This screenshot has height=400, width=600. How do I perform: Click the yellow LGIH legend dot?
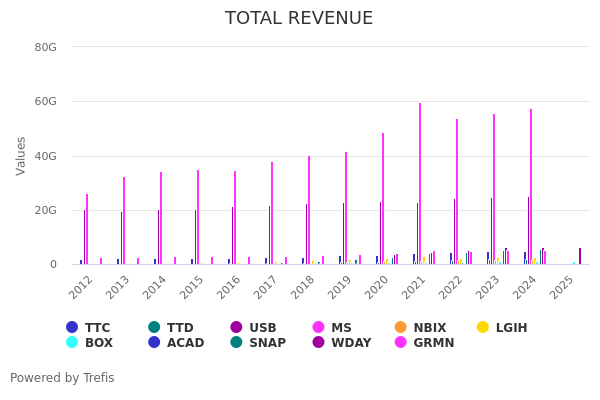tap(483, 327)
